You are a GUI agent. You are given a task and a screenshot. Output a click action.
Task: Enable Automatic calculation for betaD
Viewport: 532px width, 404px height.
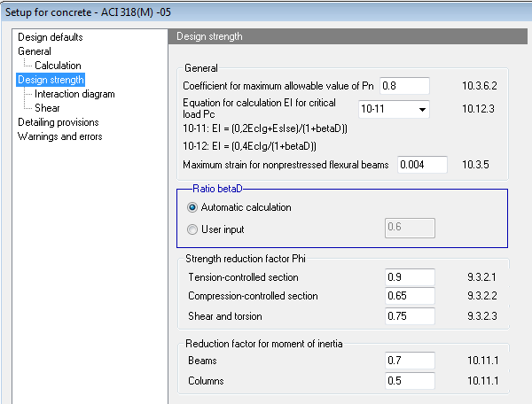(193, 207)
